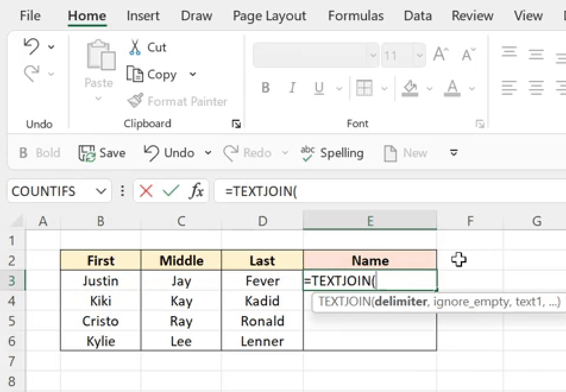Open the Name Box dropdown showing COUNTIFS
The image size is (566, 392).
coord(100,191)
